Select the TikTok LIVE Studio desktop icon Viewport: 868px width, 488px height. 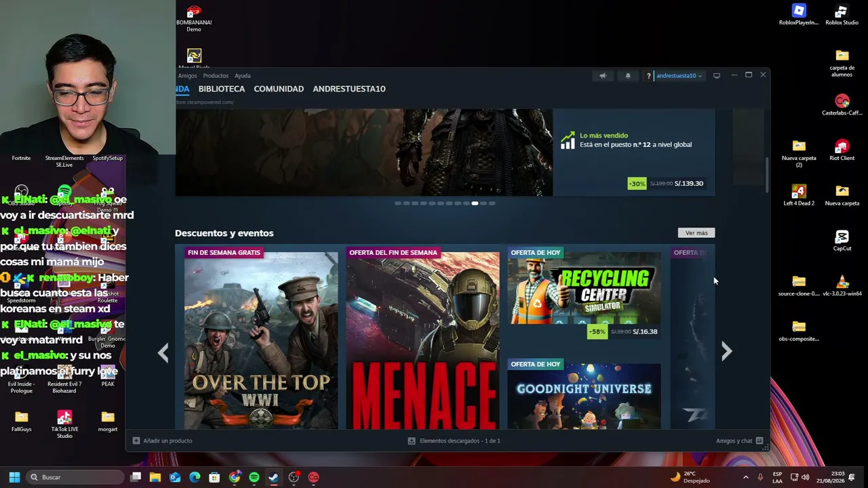coord(64,424)
